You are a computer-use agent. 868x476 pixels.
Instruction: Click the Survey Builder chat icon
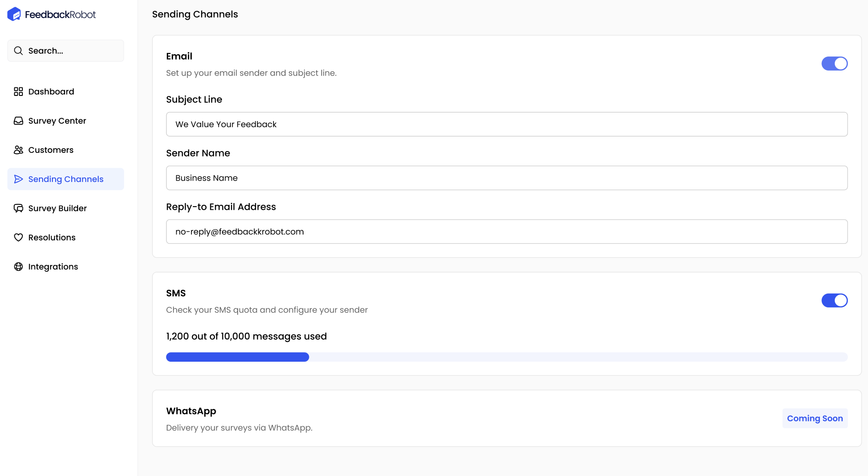tap(18, 208)
